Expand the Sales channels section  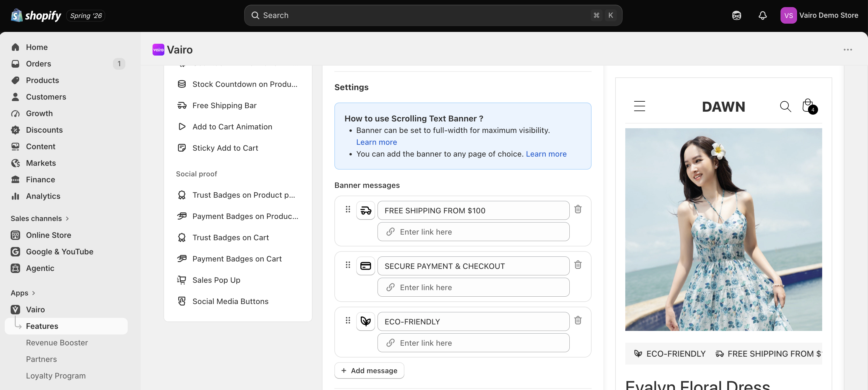[40, 219]
